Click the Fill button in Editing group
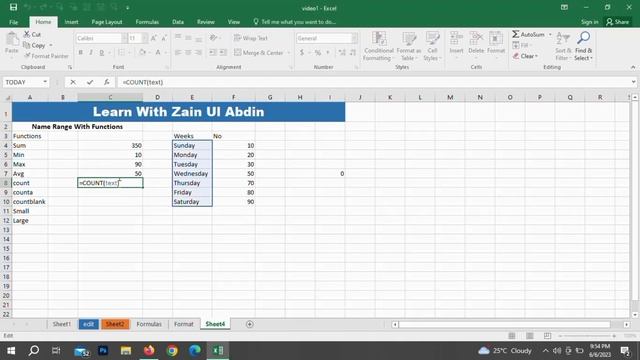640x360 pixels. (521, 45)
